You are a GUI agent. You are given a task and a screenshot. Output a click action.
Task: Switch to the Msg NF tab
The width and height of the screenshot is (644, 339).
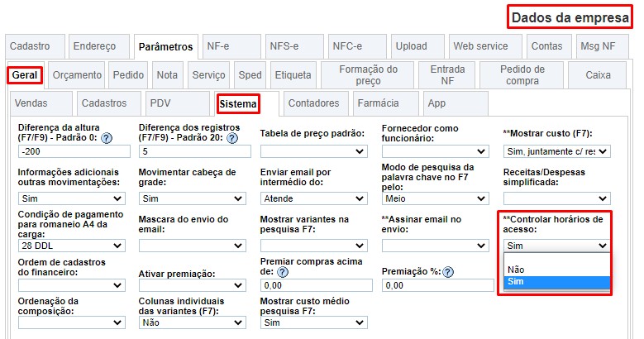[x=602, y=46]
